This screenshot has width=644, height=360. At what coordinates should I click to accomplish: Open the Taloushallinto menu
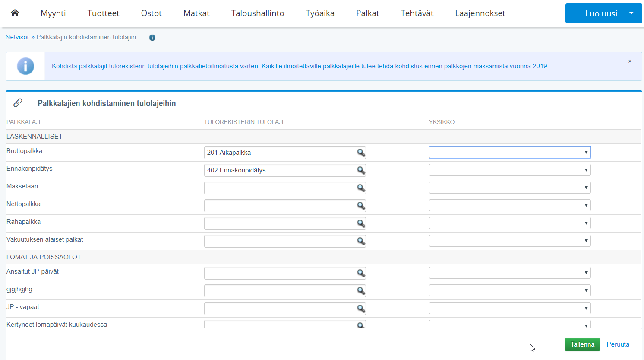[257, 13]
